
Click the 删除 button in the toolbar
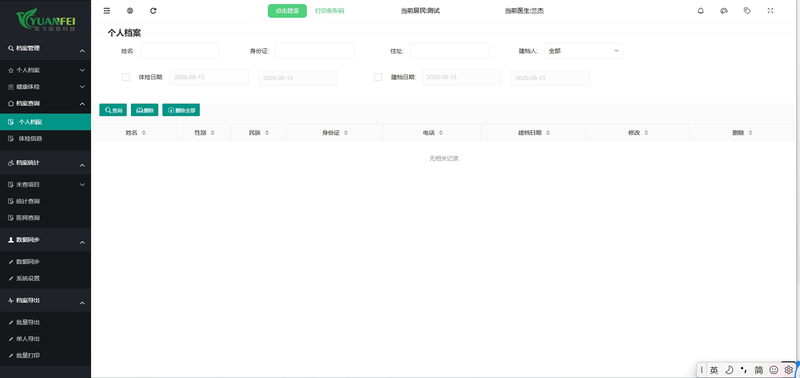pyautogui.click(x=144, y=110)
